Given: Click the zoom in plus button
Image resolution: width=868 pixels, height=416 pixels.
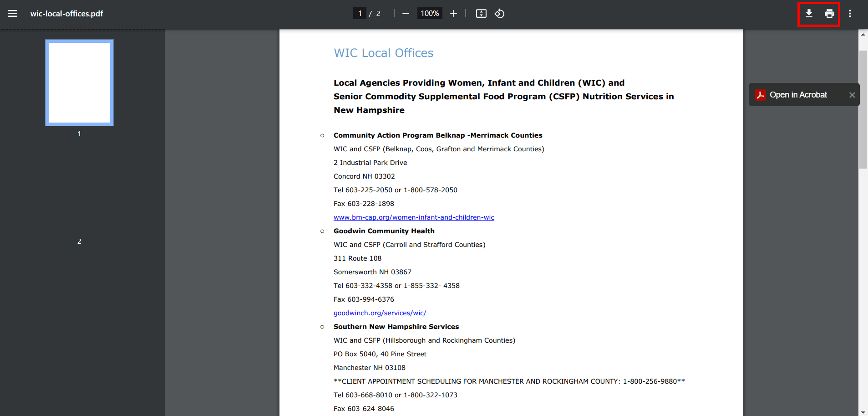Looking at the screenshot, I should [453, 14].
